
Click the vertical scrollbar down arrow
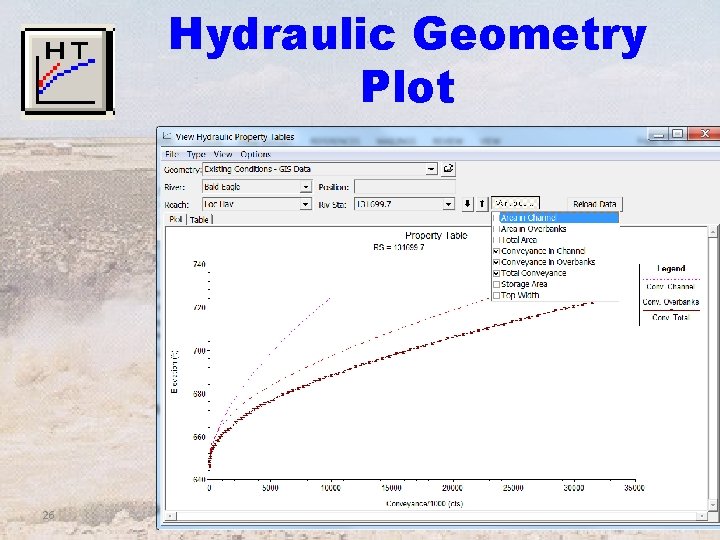pyautogui.click(x=713, y=505)
